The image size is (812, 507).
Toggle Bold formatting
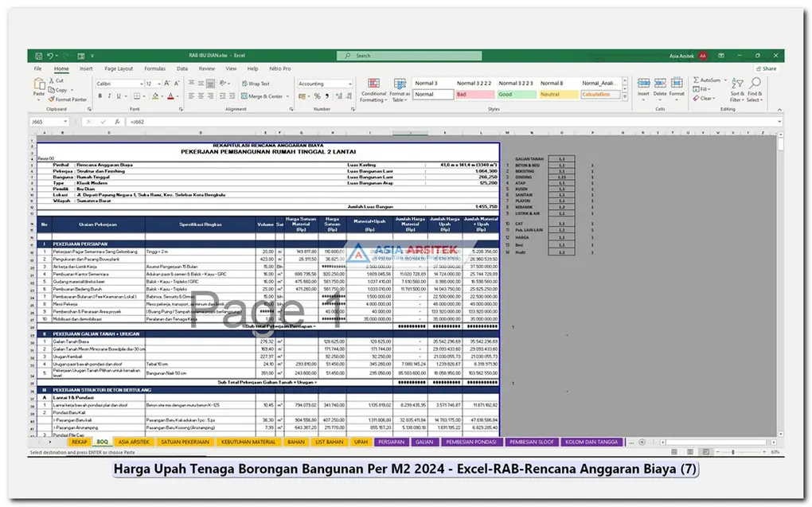(100, 96)
